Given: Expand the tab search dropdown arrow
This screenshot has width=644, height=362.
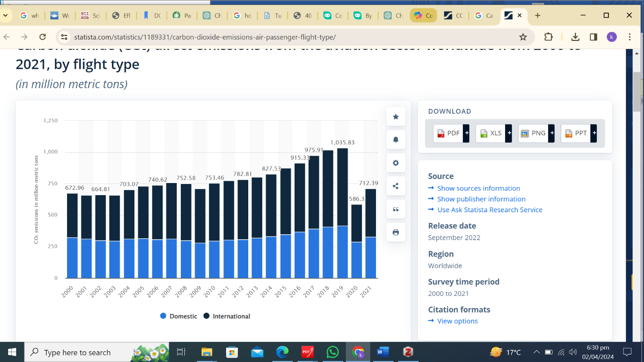Looking at the screenshot, I should click(5, 15).
